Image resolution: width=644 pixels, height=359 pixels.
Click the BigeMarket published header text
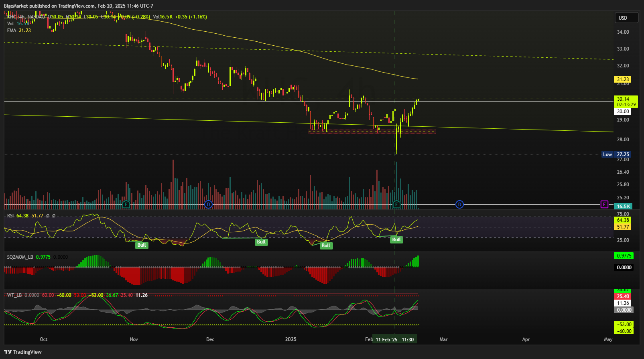(79, 6)
